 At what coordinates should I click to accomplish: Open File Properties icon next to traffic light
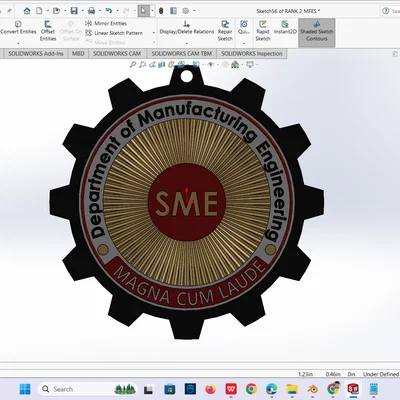point(173,11)
